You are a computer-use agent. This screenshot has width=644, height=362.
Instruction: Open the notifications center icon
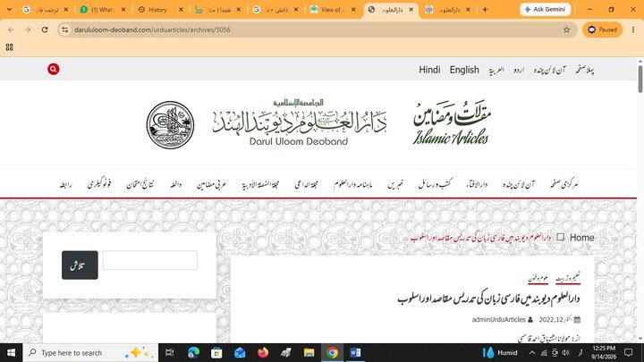(x=629, y=352)
